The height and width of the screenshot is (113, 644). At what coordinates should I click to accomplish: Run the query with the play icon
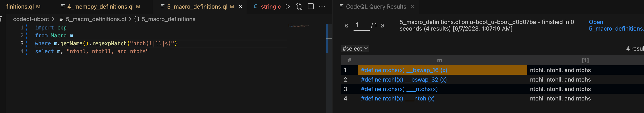pyautogui.click(x=287, y=7)
